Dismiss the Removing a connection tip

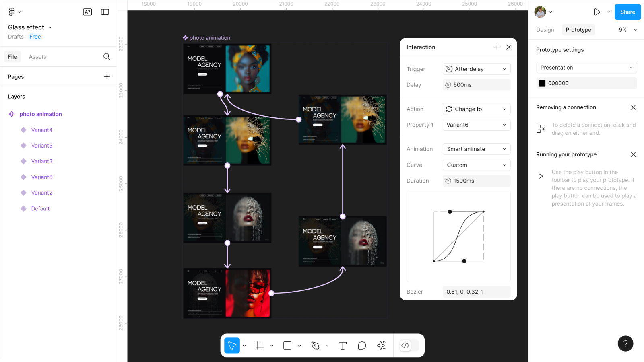click(633, 107)
